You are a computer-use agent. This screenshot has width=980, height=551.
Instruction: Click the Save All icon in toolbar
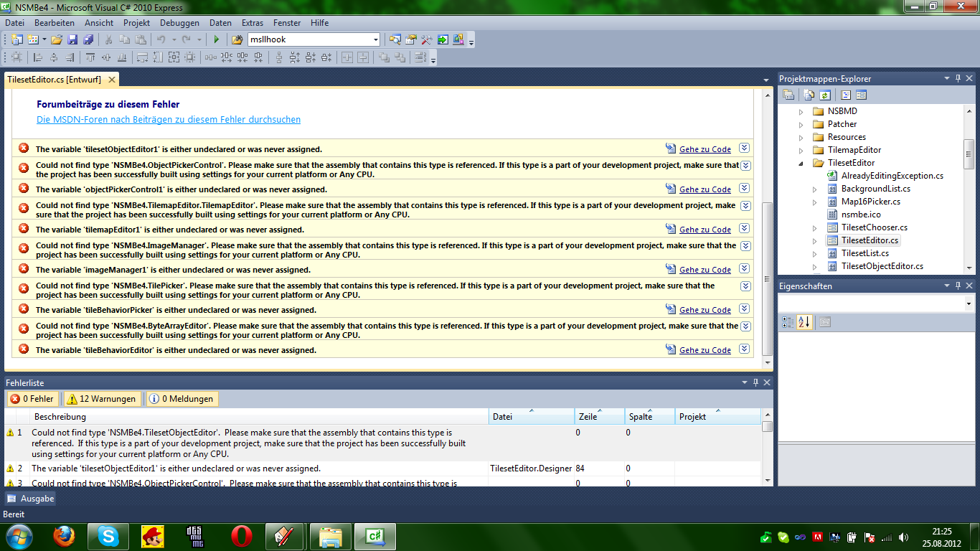click(x=88, y=39)
